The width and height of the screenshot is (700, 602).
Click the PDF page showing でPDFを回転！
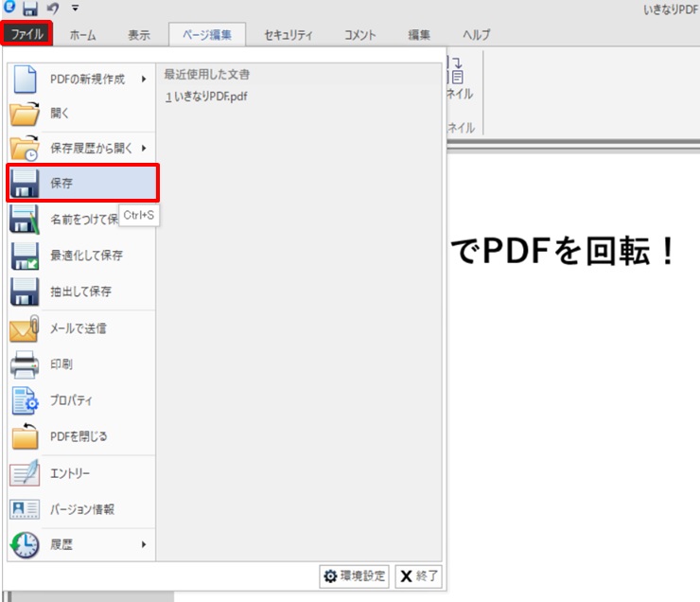(573, 378)
